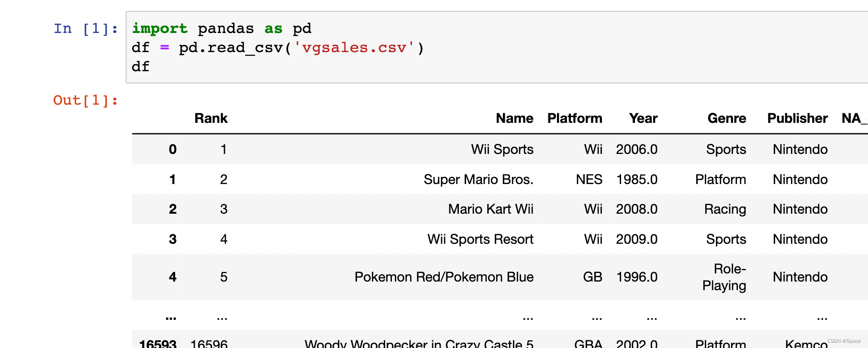Image resolution: width=868 pixels, height=348 pixels.
Task: Click the Role-Playing genre cell
Action: [724, 277]
